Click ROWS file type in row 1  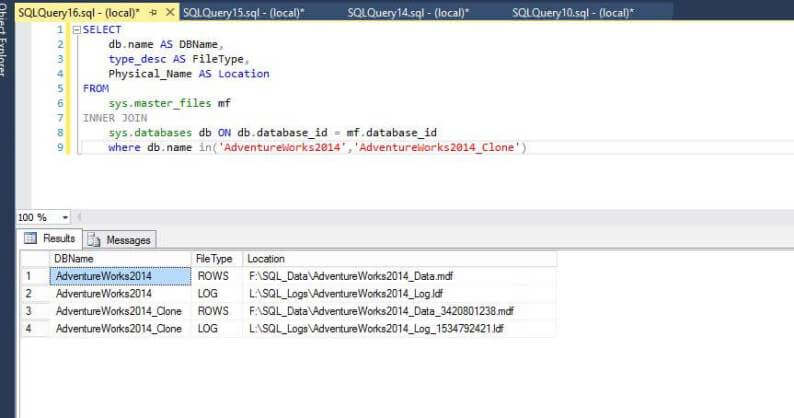pos(217,276)
